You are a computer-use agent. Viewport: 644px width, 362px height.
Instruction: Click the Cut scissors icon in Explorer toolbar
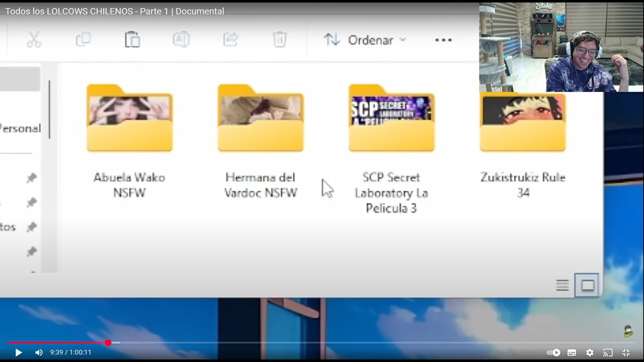pyautogui.click(x=34, y=40)
